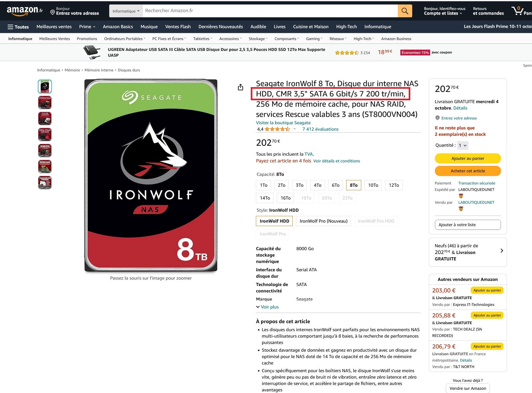Open the chevron next to Neufs (46) offers

502,251
